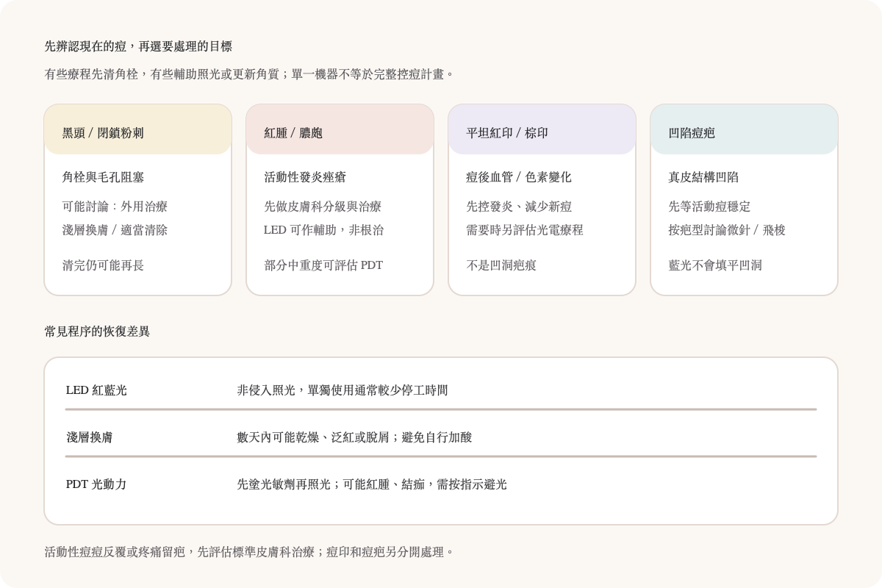Click the note 不是凹洞疤痕
The width and height of the screenshot is (882, 588).
point(501,265)
